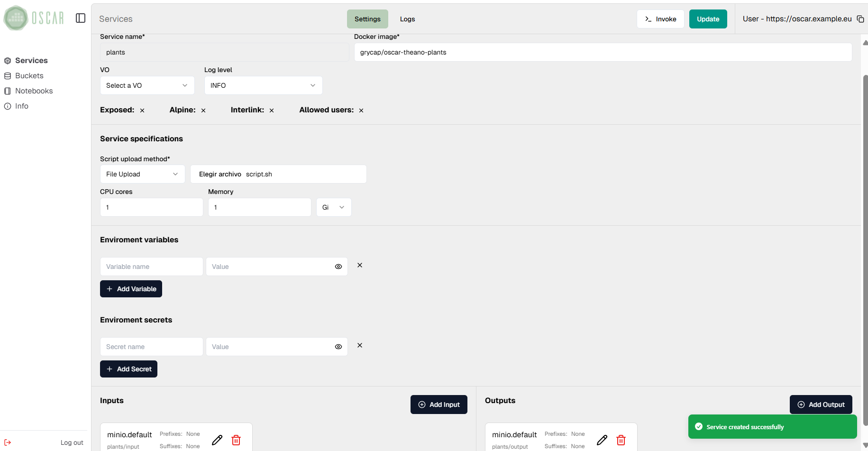Click the Docker image input field
The width and height of the screenshot is (868, 451).
tap(603, 52)
